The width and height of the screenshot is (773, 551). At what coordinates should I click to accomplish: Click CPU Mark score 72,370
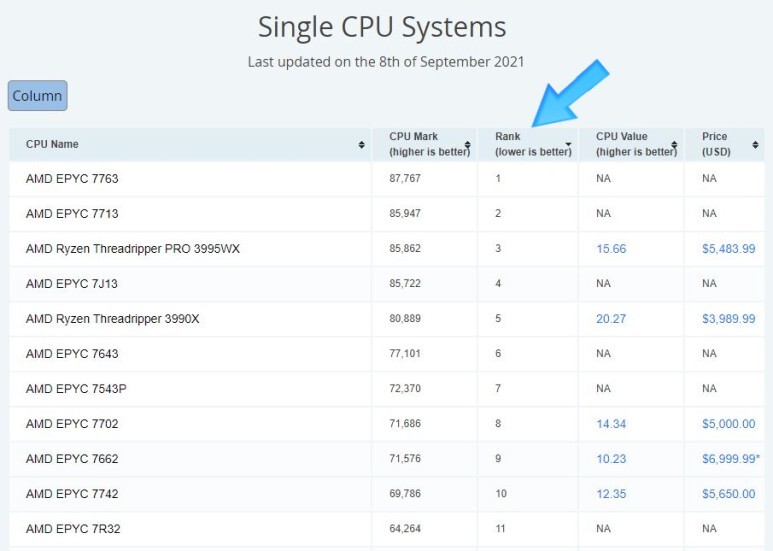pyautogui.click(x=405, y=388)
